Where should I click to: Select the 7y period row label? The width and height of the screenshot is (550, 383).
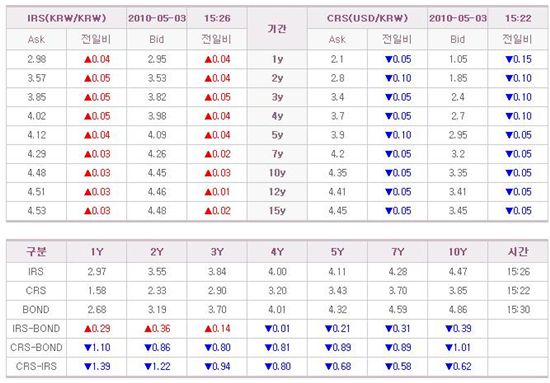[x=277, y=154]
